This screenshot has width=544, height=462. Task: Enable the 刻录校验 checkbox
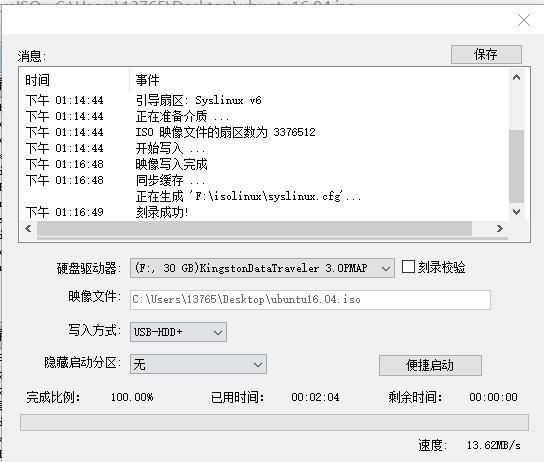click(x=408, y=267)
